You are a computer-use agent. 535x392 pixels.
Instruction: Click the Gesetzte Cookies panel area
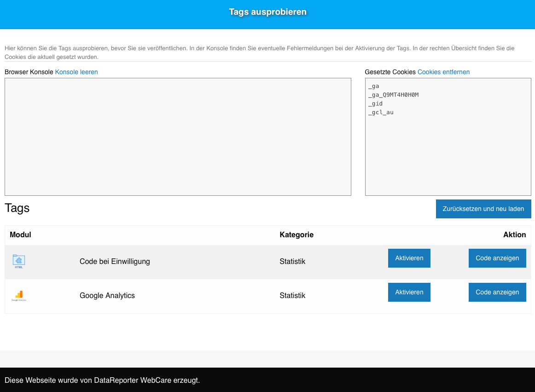point(448,152)
